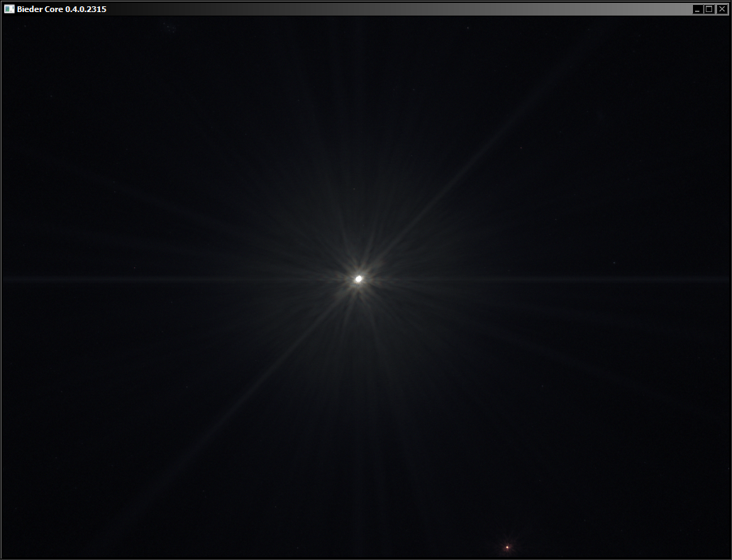Close the Bieder Core window

click(722, 9)
